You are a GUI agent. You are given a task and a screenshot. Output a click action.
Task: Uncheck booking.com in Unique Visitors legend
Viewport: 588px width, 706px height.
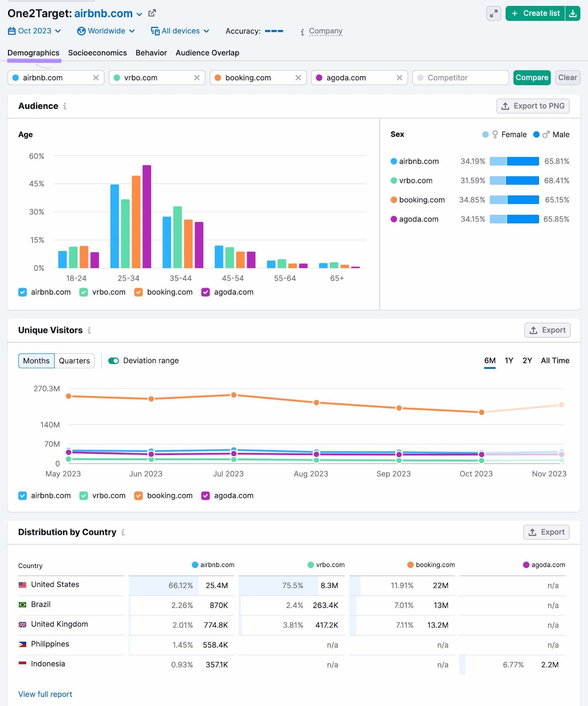(x=139, y=496)
